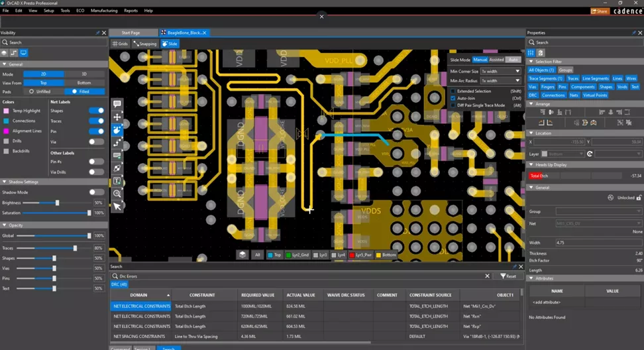
Task: Toggle Traces net labels switch
Action: pos(97,121)
